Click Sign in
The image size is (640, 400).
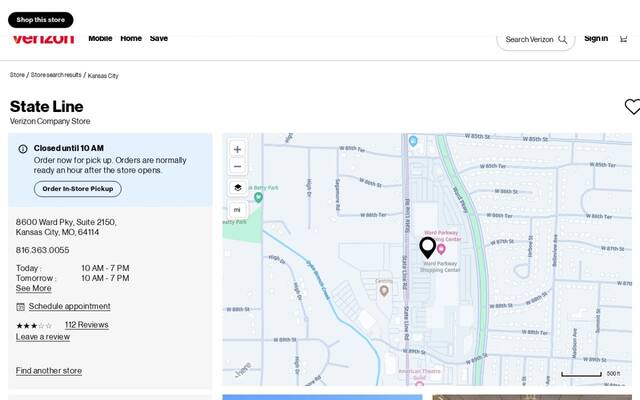pos(596,38)
